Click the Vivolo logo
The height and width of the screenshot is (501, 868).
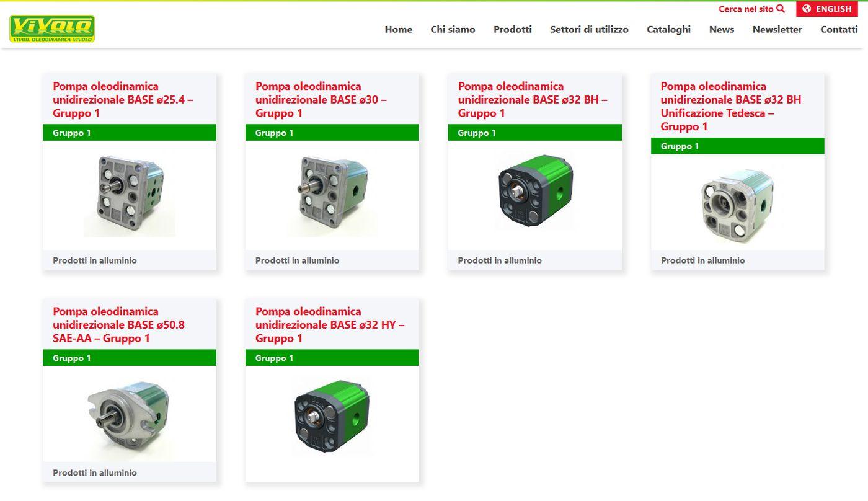[52, 29]
